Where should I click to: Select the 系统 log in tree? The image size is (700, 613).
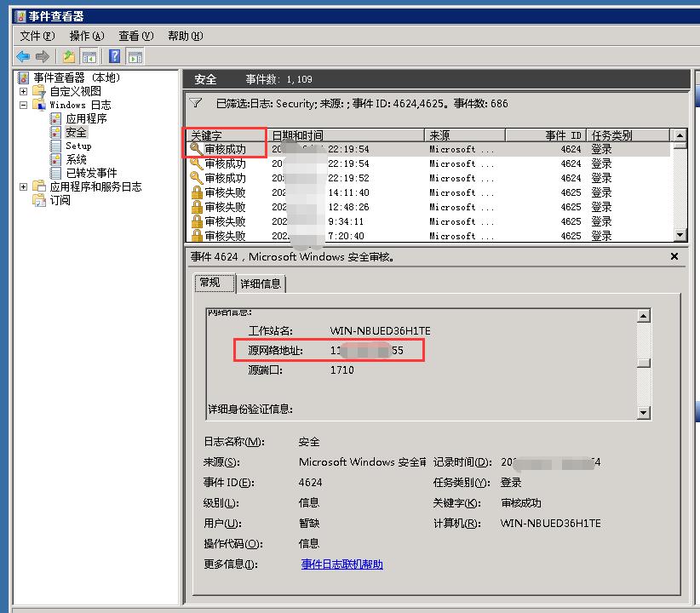[77, 159]
